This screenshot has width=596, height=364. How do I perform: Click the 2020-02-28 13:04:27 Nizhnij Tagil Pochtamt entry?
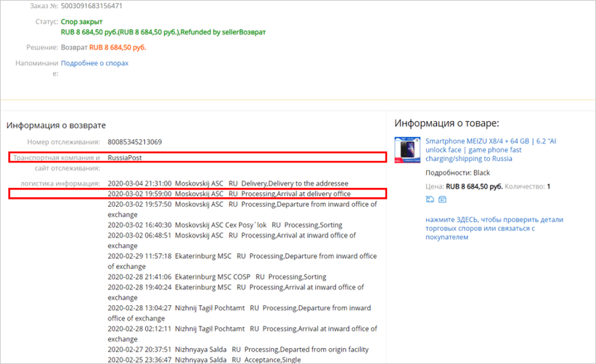pyautogui.click(x=239, y=313)
